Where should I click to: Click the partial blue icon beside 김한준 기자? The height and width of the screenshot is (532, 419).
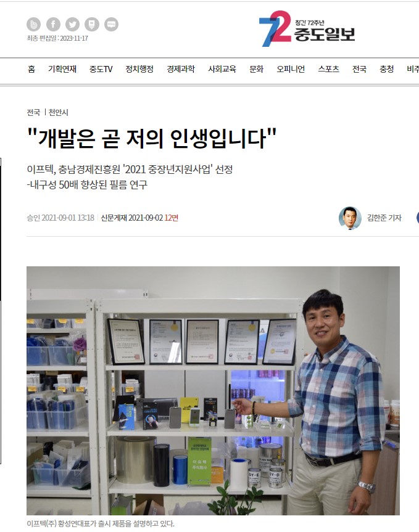[x=418, y=218]
